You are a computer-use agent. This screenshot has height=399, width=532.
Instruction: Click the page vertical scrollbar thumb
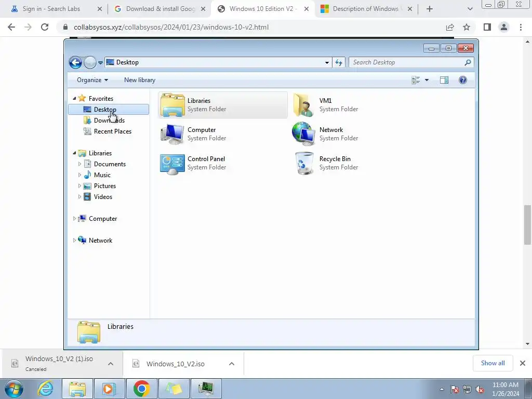click(x=527, y=224)
